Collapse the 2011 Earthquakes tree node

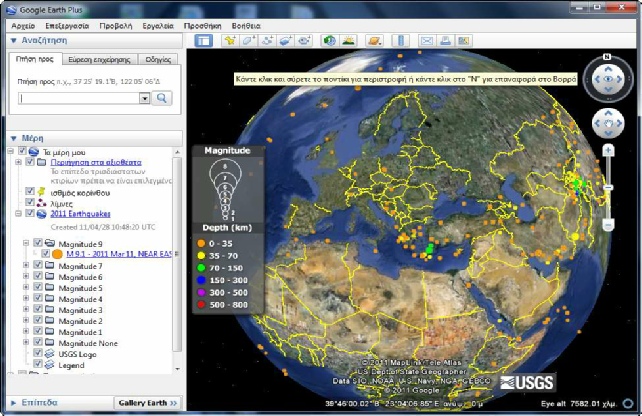(x=18, y=213)
